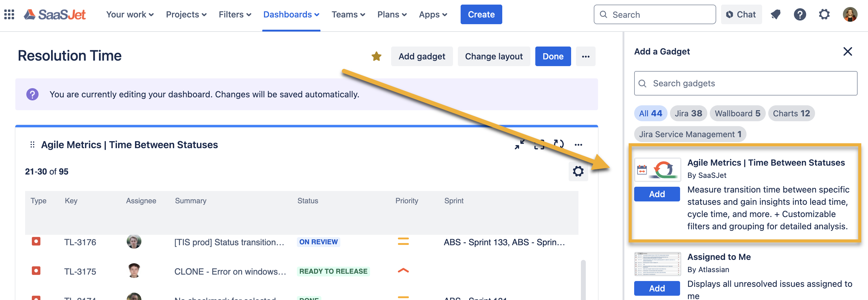The height and width of the screenshot is (300, 868).
Task: Open Jira settings via the gear icon
Action: (825, 14)
